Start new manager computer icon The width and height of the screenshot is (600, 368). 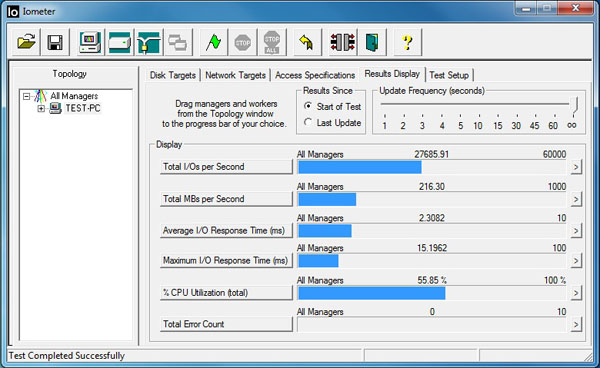coord(90,42)
